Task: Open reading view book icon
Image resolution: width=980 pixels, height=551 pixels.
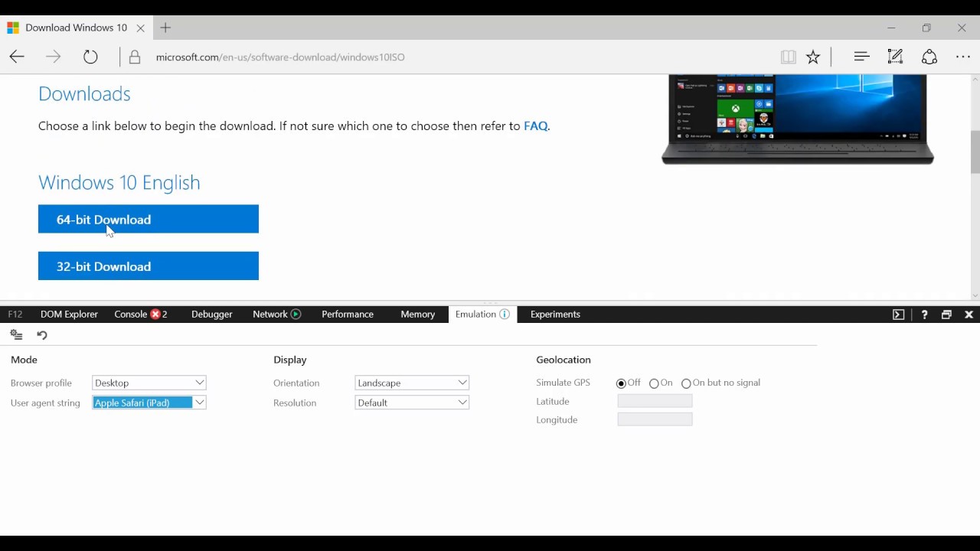Action: click(788, 57)
